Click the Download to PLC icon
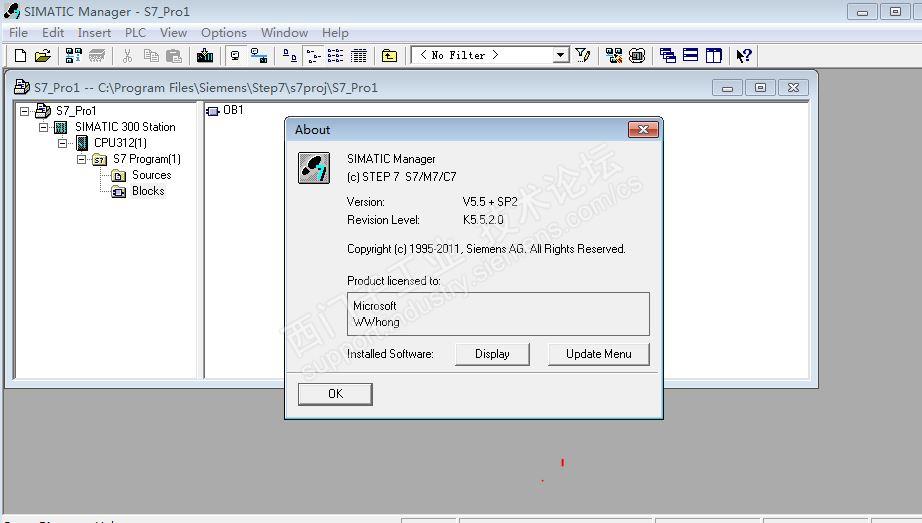 coord(205,56)
